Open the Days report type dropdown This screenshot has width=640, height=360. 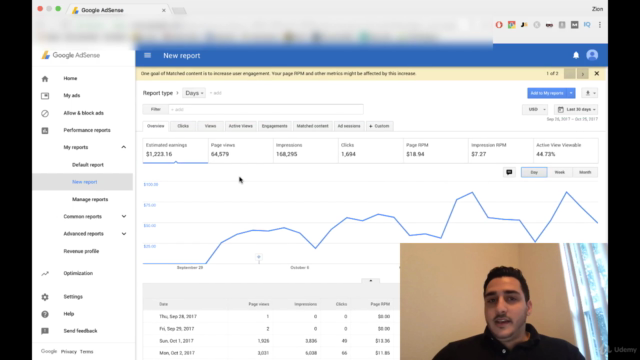[194, 93]
